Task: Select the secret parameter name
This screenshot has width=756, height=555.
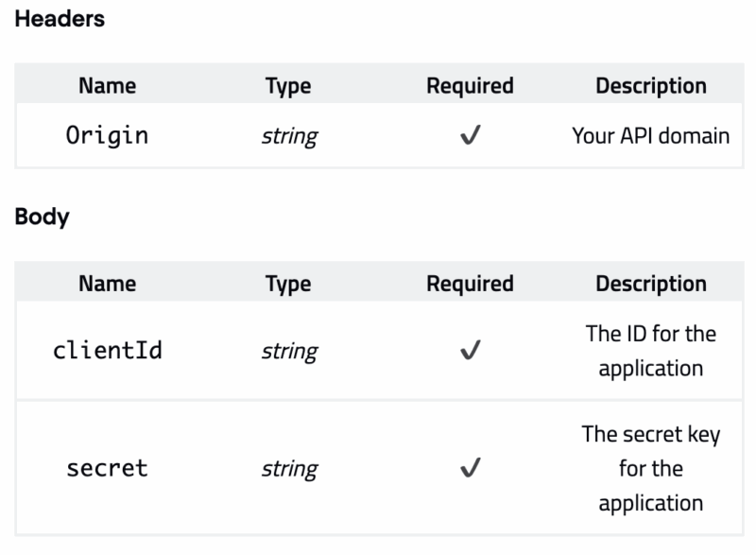Action: tap(107, 468)
